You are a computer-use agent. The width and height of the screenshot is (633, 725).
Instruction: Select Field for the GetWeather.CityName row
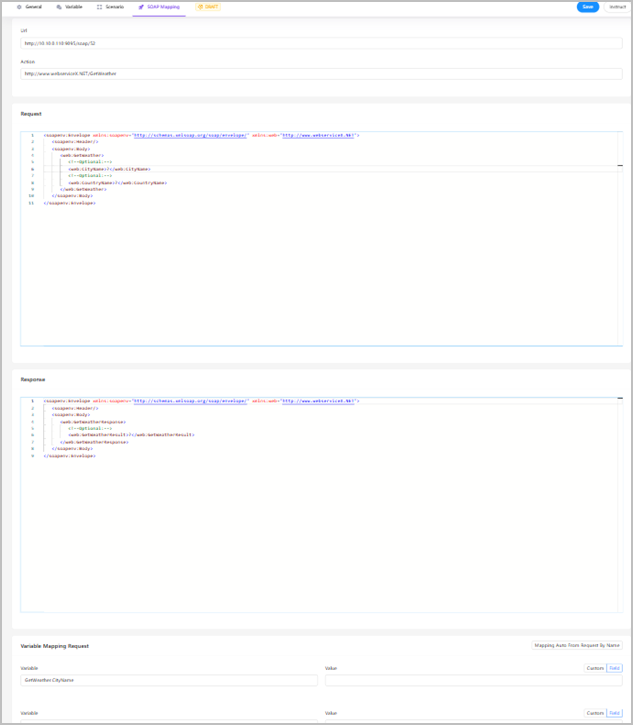coord(614,668)
